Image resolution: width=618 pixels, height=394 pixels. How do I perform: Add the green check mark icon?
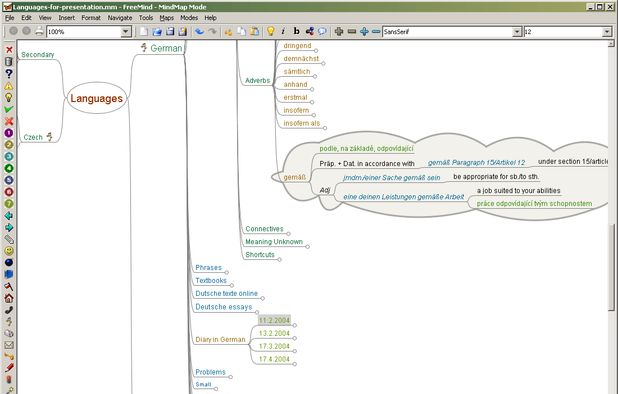pyautogui.click(x=9, y=109)
